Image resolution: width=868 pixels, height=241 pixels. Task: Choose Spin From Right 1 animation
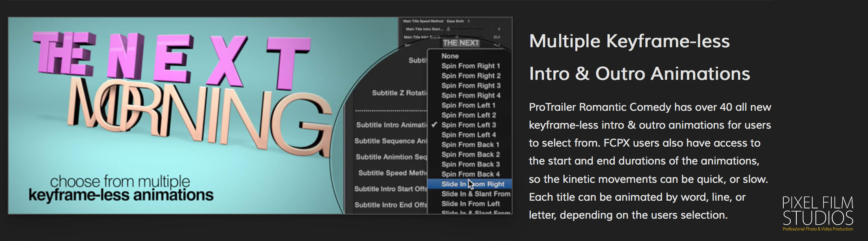coord(470,66)
